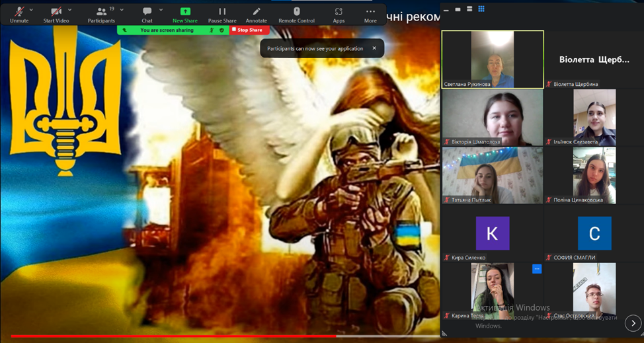The height and width of the screenshot is (343, 644).
Task: Select СОФИЯ СМАГЛИ avatar tile
Action: point(594,233)
